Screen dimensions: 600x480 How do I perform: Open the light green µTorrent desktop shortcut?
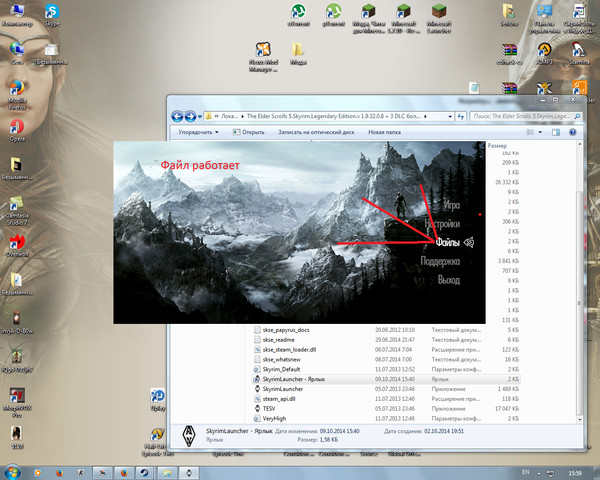pos(333,15)
